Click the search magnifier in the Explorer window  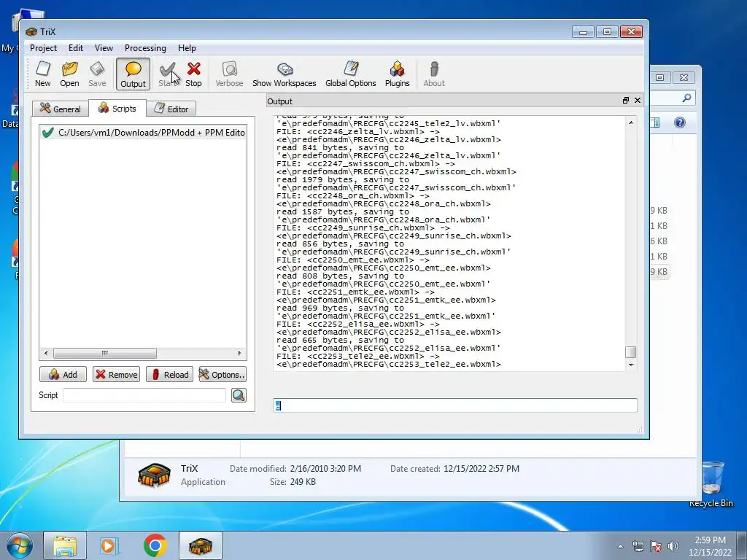pos(686,98)
